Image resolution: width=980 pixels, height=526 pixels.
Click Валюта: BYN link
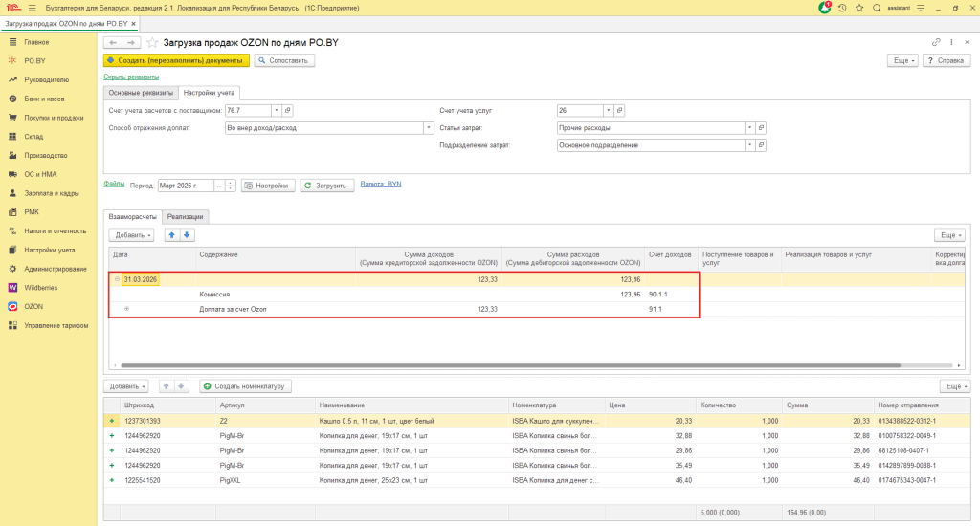tap(381, 184)
